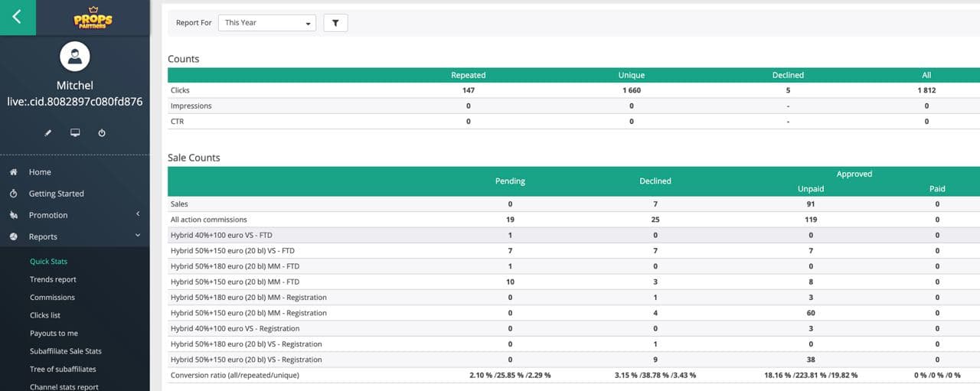The width and height of the screenshot is (980, 391).
Task: Collapse the Reports menu chevron
Action: (138, 236)
